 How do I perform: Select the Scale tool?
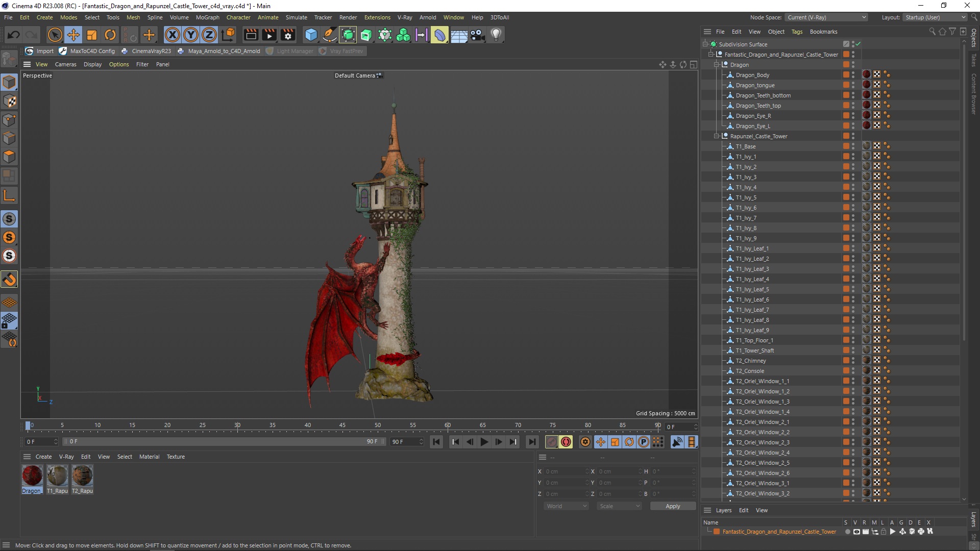pyautogui.click(x=92, y=35)
